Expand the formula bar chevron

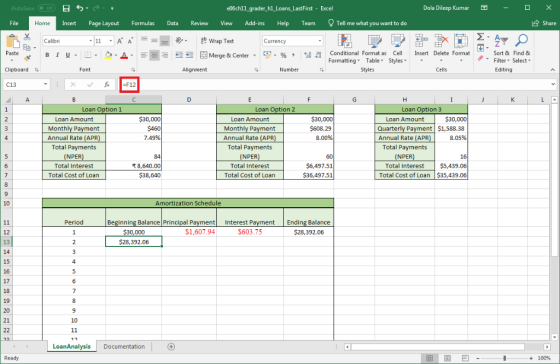[553, 85]
